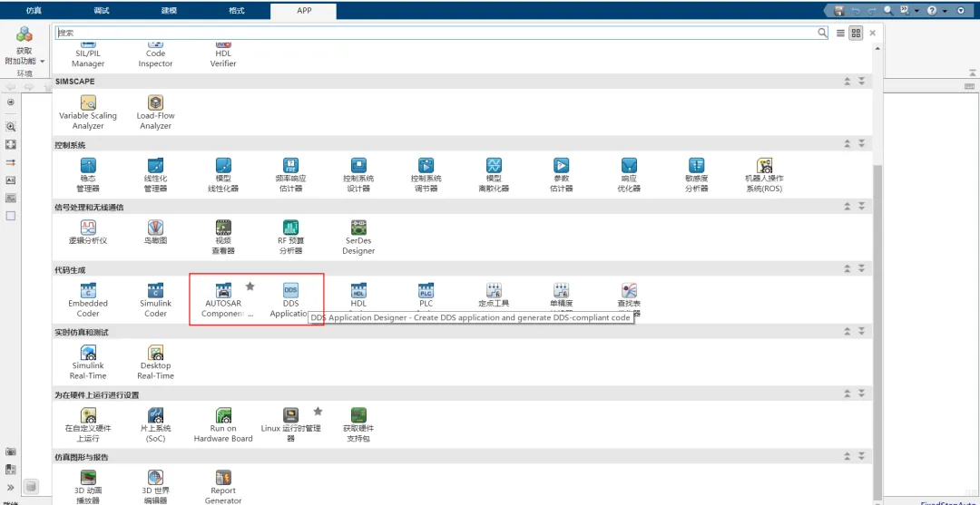Move the 控制系统 category down
The image size is (980, 505).
[861, 144]
